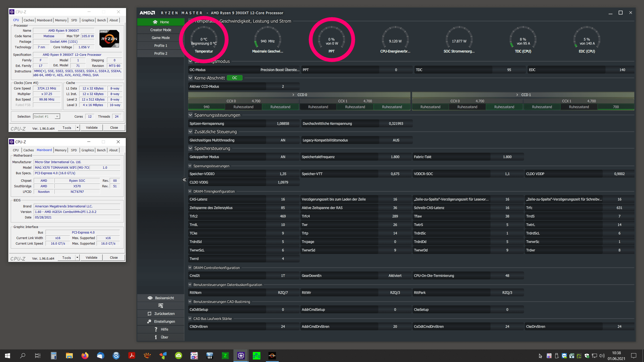Click the Basisansicht eye icon

tap(150, 298)
